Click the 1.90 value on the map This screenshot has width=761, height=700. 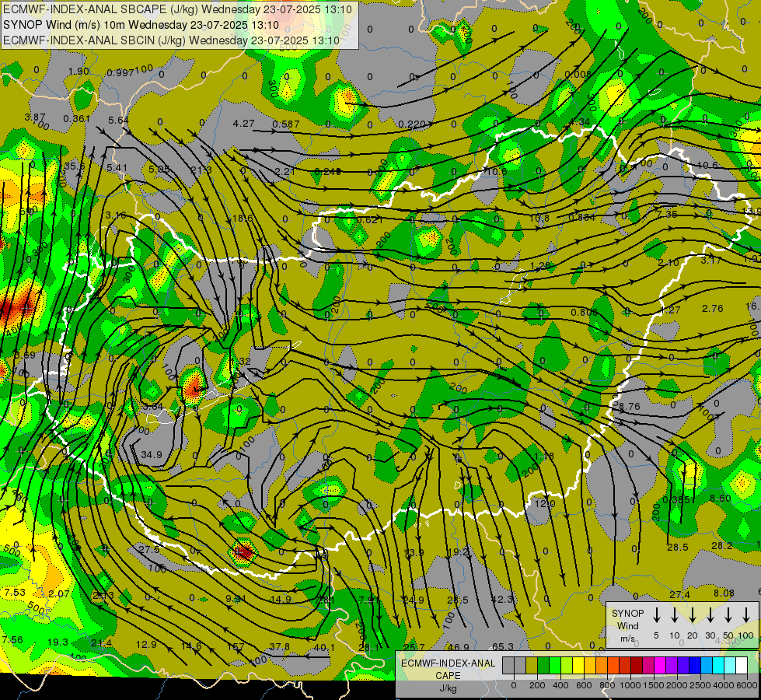click(79, 72)
